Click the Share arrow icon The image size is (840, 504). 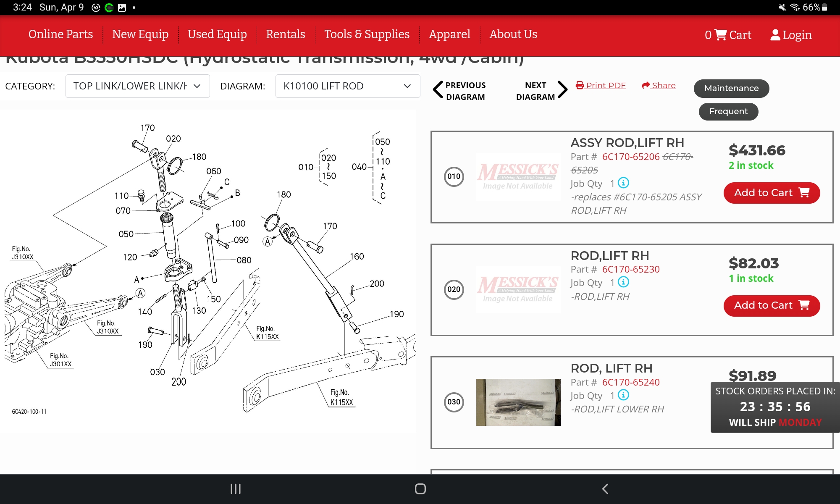pyautogui.click(x=646, y=85)
